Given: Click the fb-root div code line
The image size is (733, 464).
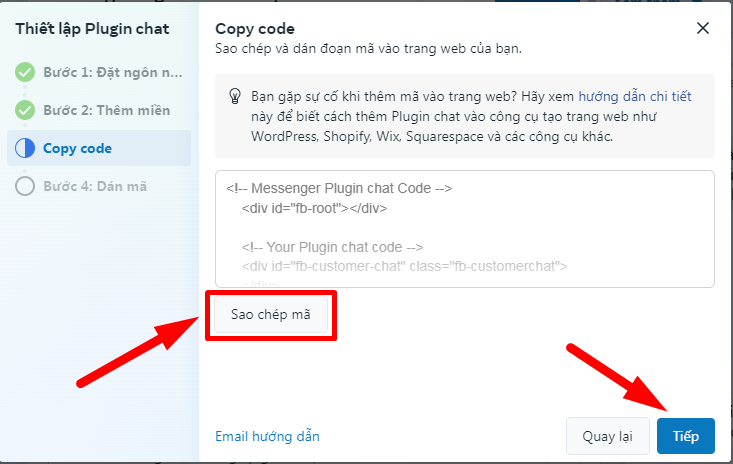Looking at the screenshot, I should (x=314, y=208).
